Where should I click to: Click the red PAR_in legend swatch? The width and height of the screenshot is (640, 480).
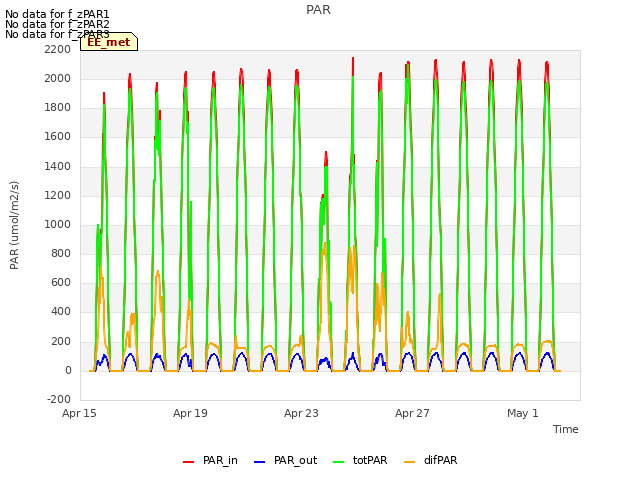pos(189,462)
